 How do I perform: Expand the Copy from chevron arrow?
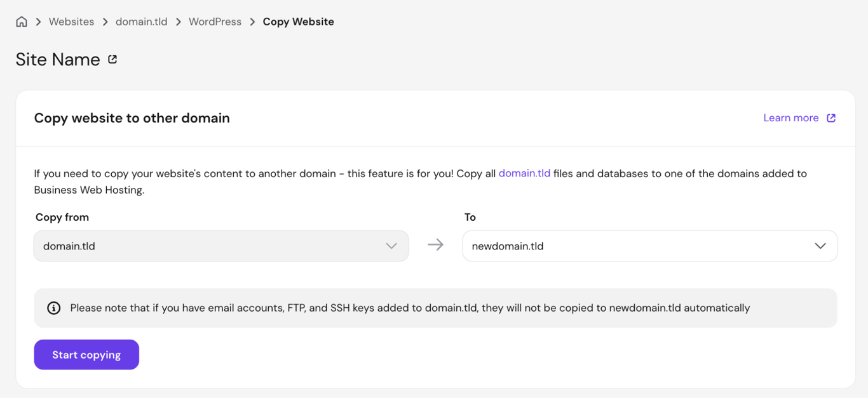391,246
